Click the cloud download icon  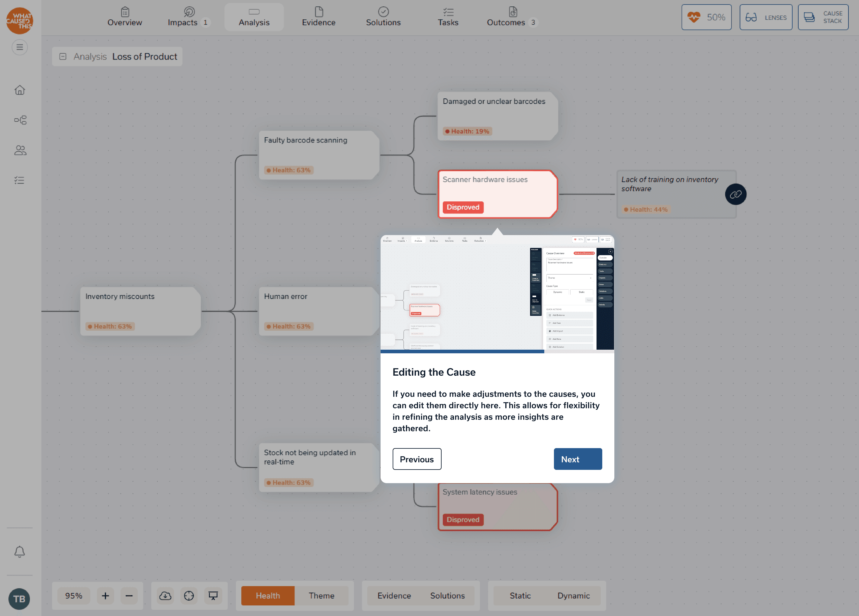coord(165,595)
